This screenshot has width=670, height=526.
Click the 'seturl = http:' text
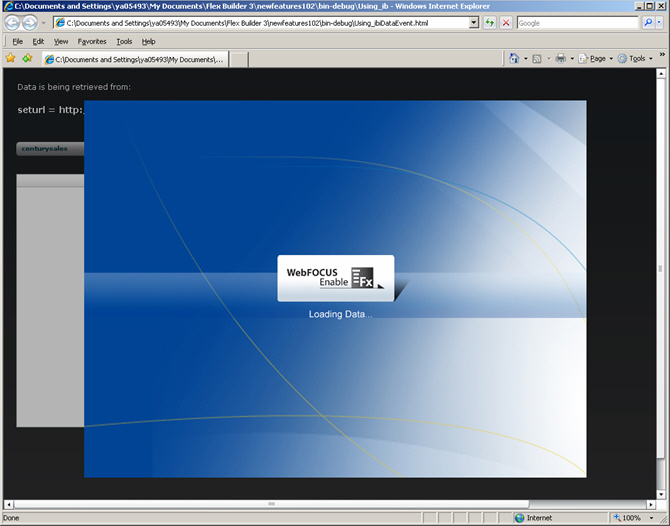pos(50,110)
